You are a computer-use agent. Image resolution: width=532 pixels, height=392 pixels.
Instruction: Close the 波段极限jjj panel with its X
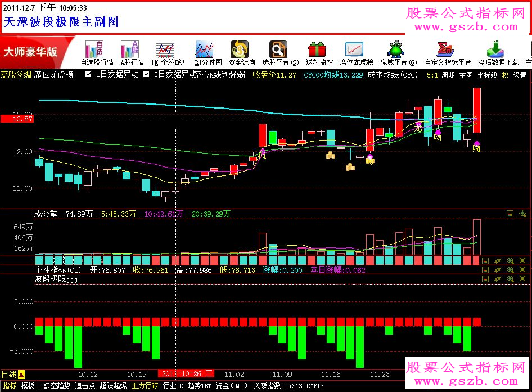522,279
